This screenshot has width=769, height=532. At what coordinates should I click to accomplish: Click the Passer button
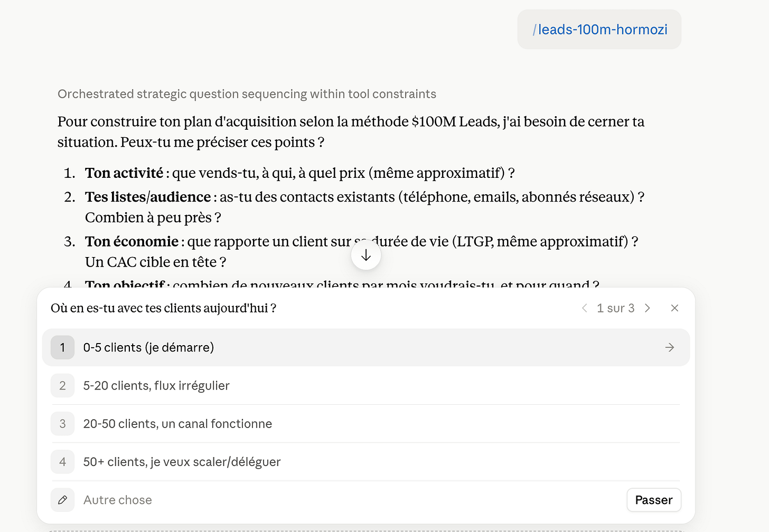(x=654, y=500)
